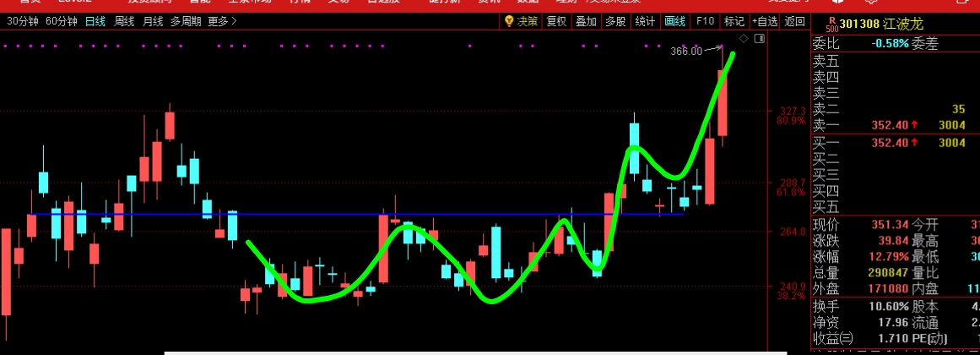Switch the 收益(三) earnings quarter selector
Screen dimensions: 980x355
point(832,339)
